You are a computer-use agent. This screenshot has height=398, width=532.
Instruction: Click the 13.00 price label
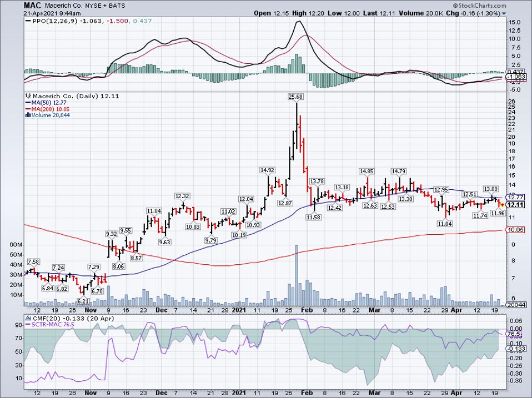point(490,189)
